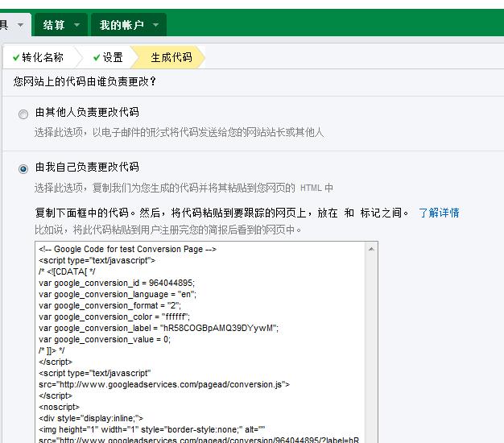The image size is (504, 443).
Task: Expand the dropdown arrow on the cut-off left tab
Action: pos(20,25)
